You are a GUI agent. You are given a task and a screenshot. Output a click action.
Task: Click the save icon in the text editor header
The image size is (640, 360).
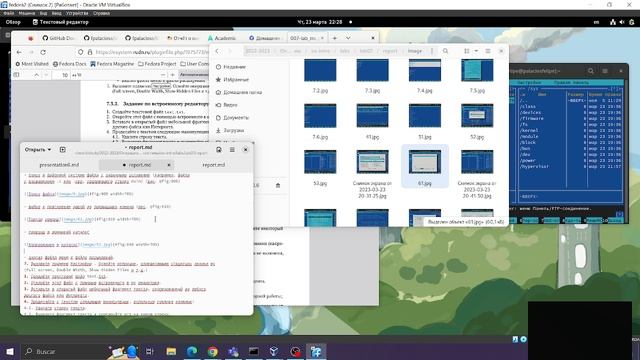(x=219, y=150)
